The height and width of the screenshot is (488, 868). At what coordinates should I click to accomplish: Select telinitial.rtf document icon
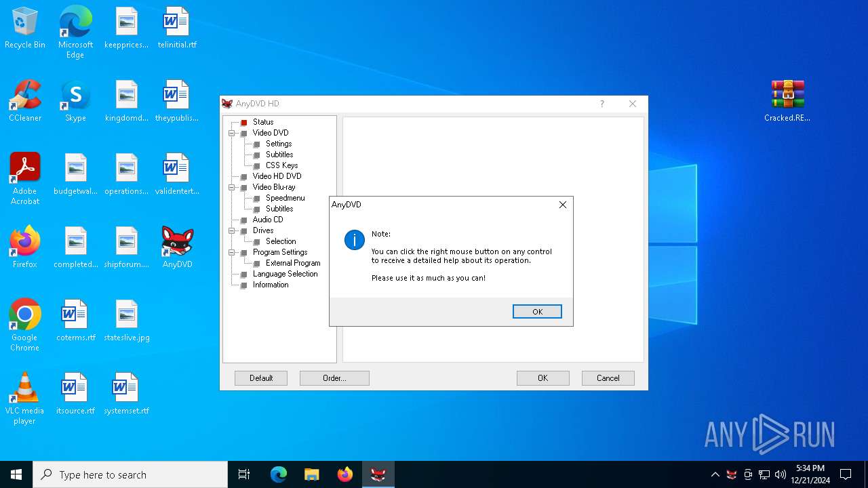click(177, 28)
